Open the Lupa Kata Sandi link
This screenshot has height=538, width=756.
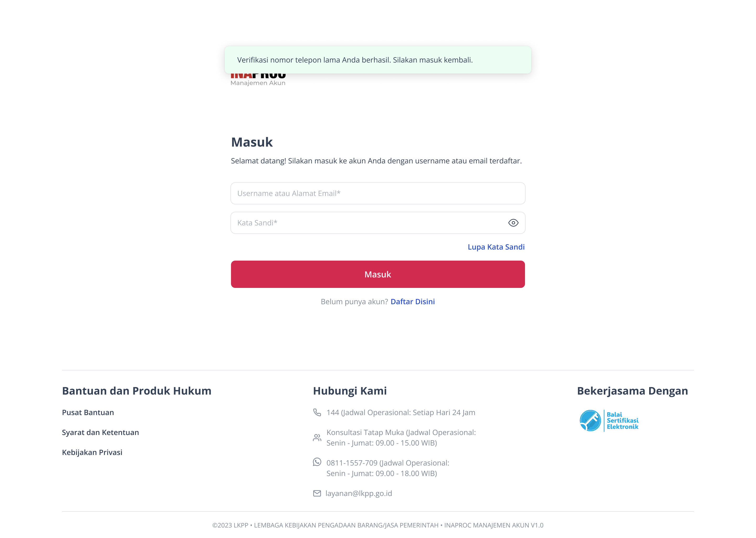(496, 247)
